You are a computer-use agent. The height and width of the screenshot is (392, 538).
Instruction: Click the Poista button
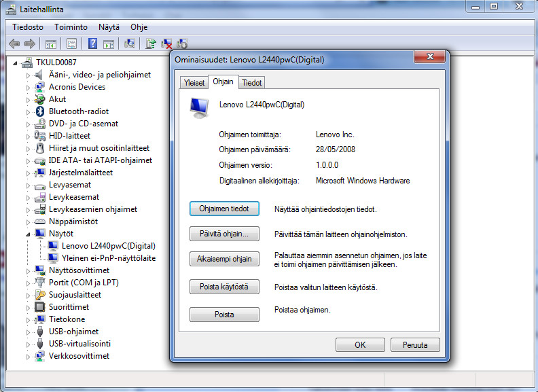(x=224, y=315)
